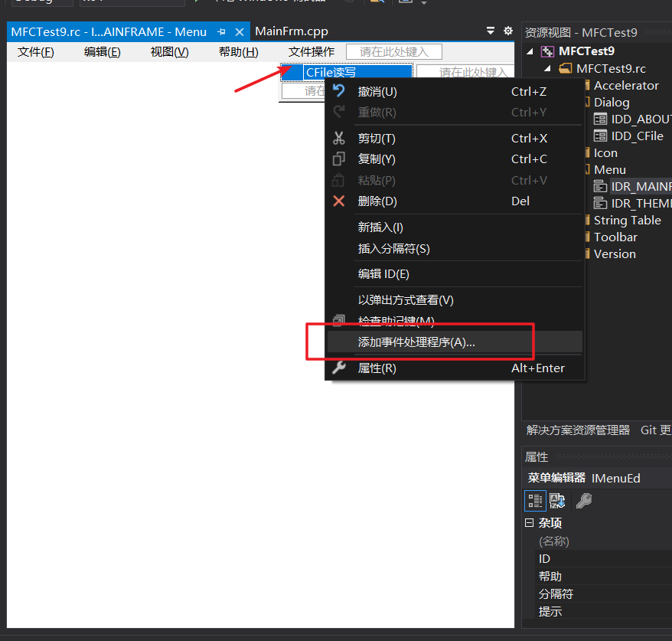Choose 编辑 ID(E) from context menu
Image resolution: width=672 pixels, height=641 pixels.
(x=455, y=274)
